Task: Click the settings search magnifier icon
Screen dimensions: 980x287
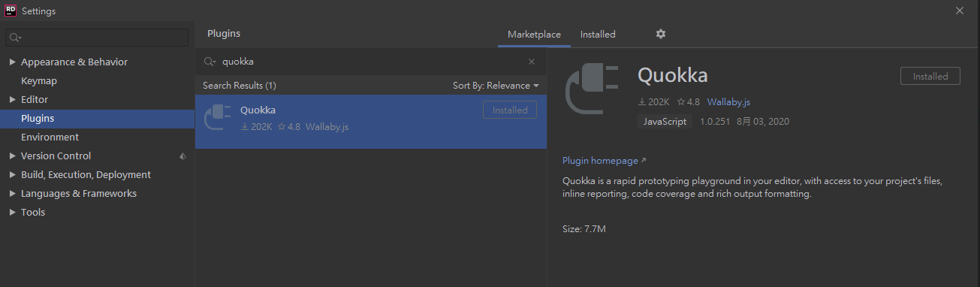Action: 15,38
